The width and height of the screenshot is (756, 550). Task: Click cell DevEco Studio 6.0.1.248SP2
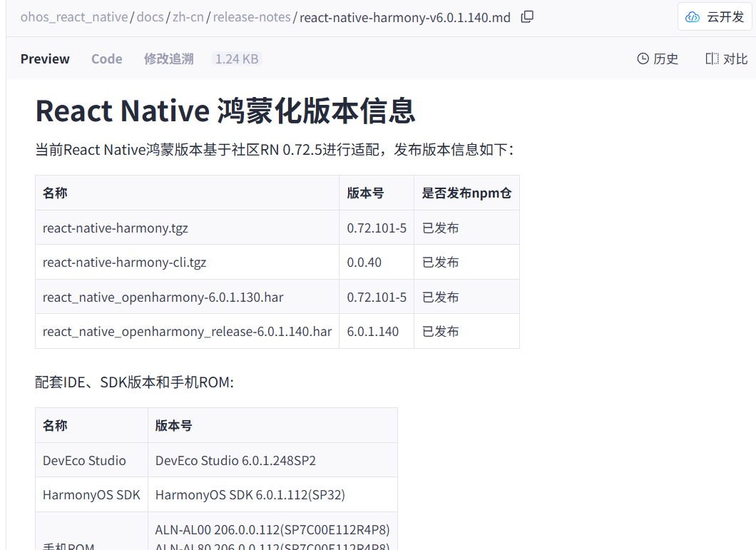[273, 460]
